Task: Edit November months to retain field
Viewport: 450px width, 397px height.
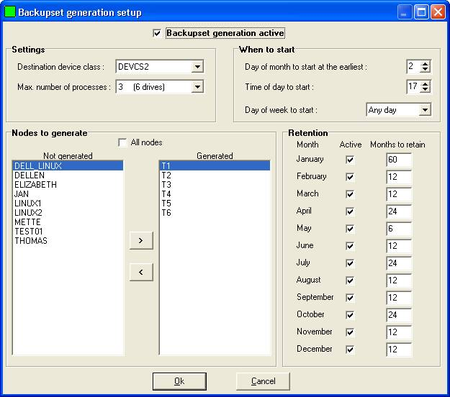Action: [399, 332]
